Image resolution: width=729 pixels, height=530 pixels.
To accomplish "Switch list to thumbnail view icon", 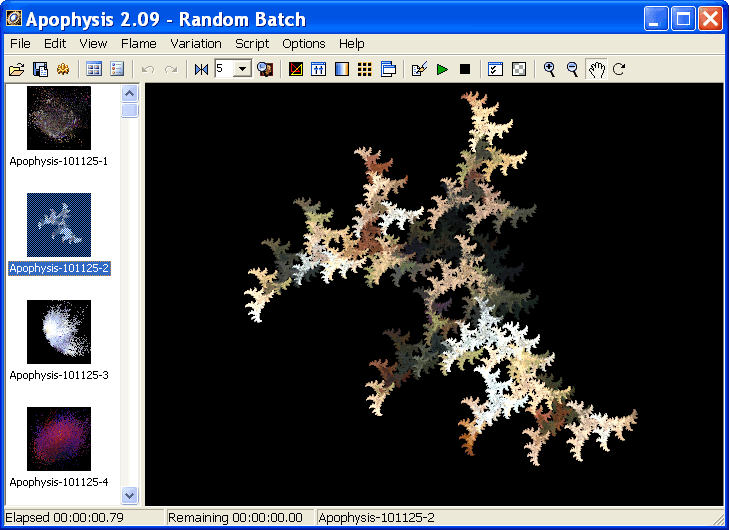I will pyautogui.click(x=94, y=70).
